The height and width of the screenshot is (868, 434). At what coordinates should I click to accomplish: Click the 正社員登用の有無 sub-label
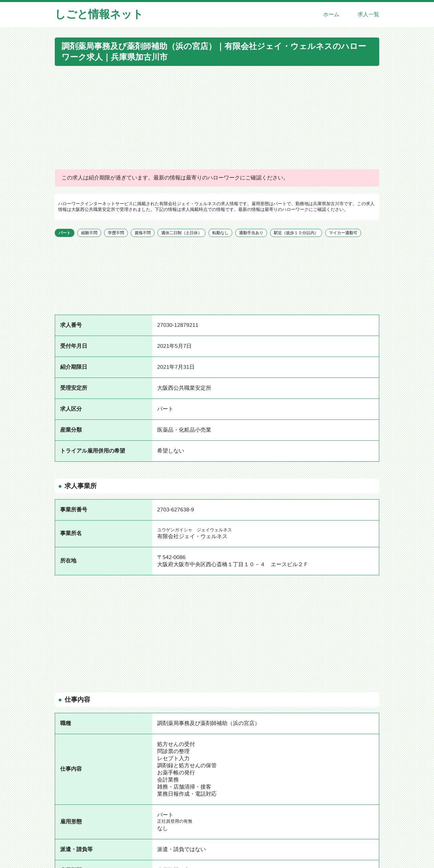click(175, 821)
